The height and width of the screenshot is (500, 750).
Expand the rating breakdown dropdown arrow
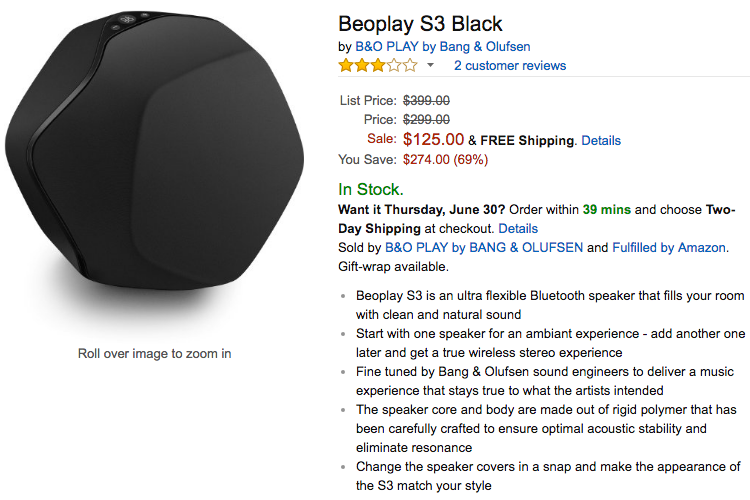pos(430,66)
